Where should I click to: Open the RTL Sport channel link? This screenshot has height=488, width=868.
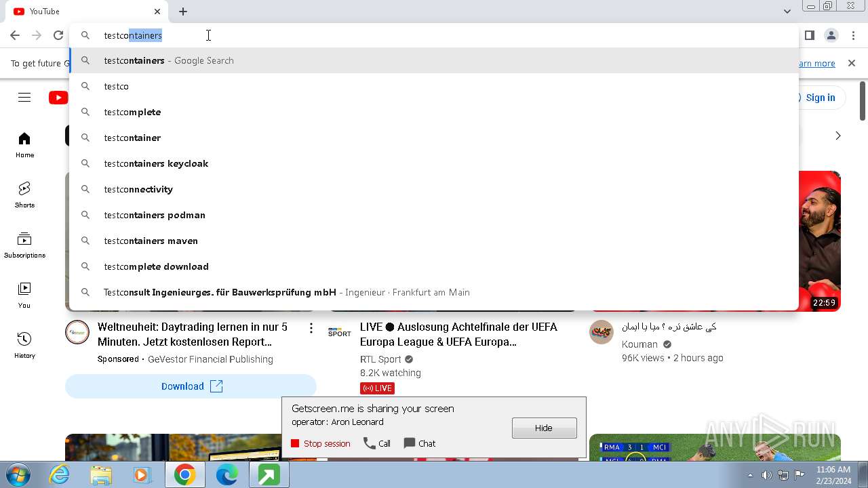click(x=380, y=359)
